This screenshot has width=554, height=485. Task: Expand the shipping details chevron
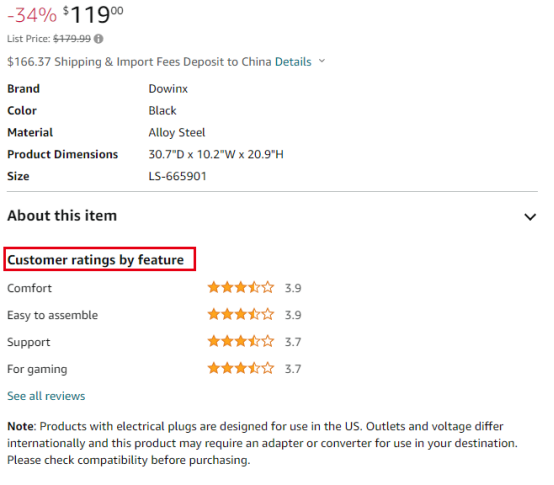coord(322,61)
